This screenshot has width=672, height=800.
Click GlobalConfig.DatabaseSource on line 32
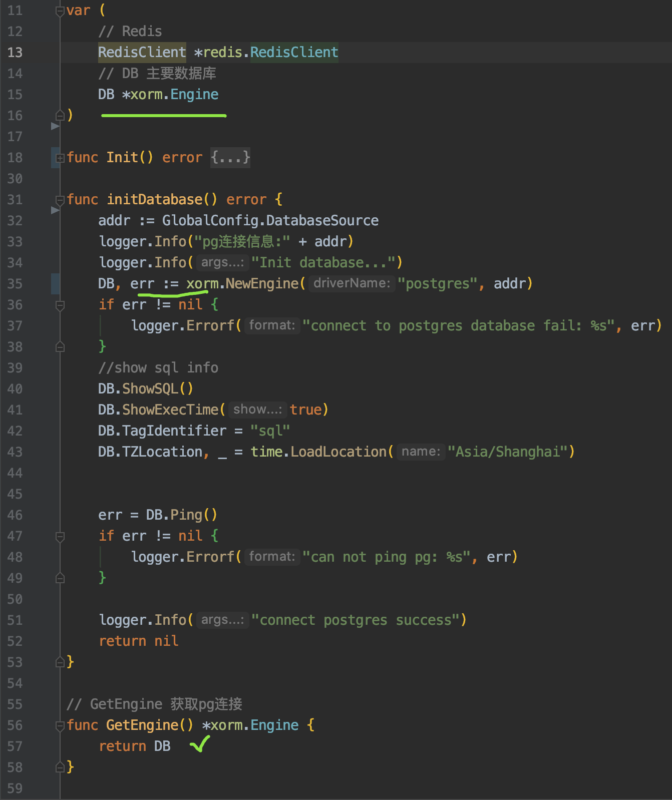[270, 221]
